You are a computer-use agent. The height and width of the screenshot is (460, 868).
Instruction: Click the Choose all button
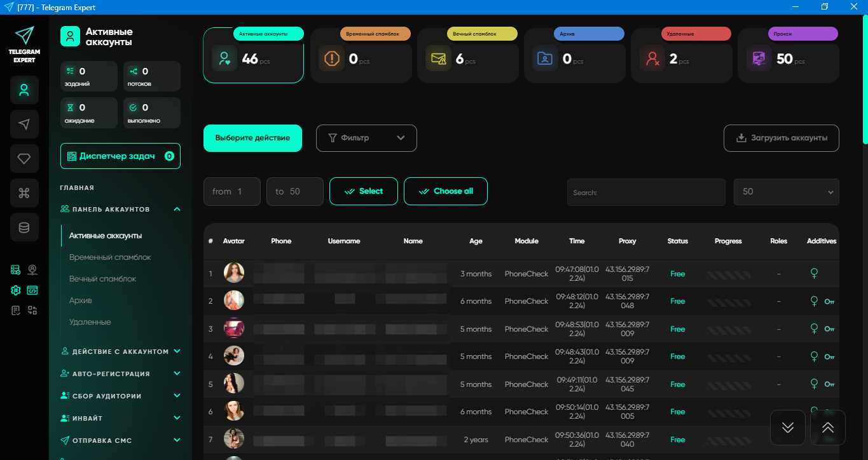(446, 191)
